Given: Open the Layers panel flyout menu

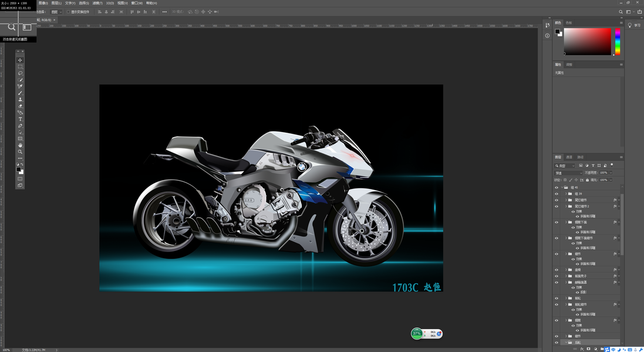Looking at the screenshot, I should point(621,157).
